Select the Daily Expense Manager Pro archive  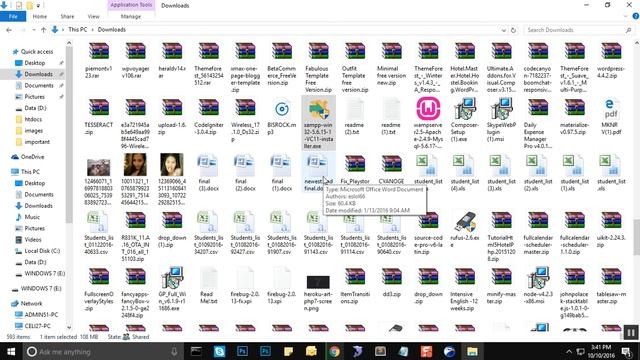538,123
